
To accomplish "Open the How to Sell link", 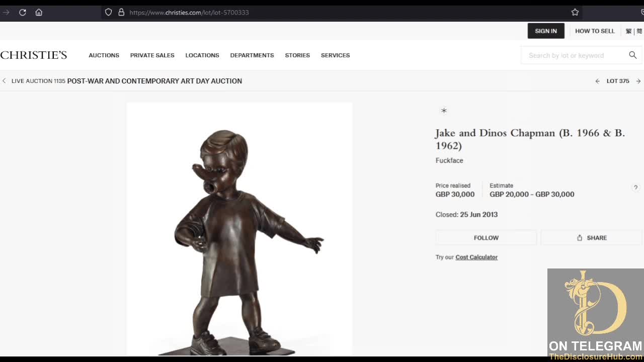I will pos(595,31).
